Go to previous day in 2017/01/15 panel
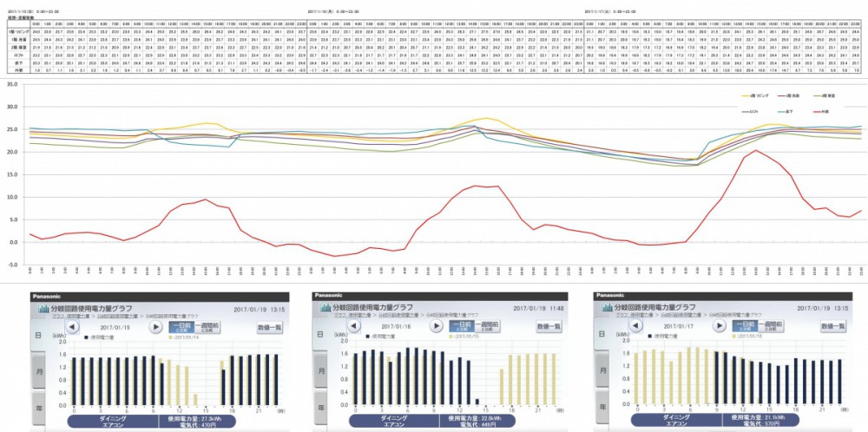 [73, 326]
